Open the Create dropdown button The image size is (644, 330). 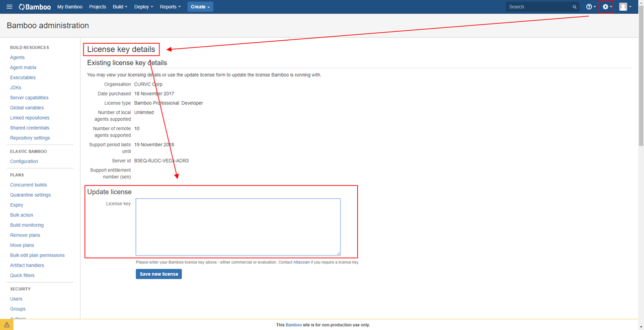[x=200, y=7]
